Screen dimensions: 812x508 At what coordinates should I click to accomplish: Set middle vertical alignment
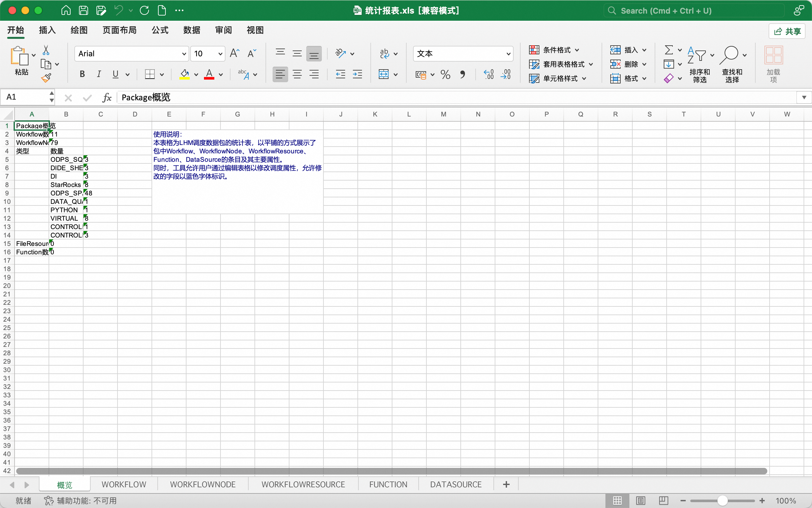[297, 53]
